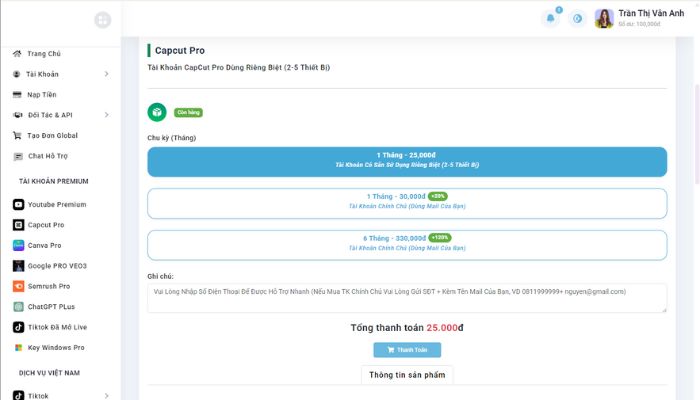Click the Đối Tác & API icon
Viewport: 700px width, 400px height.
18,115
